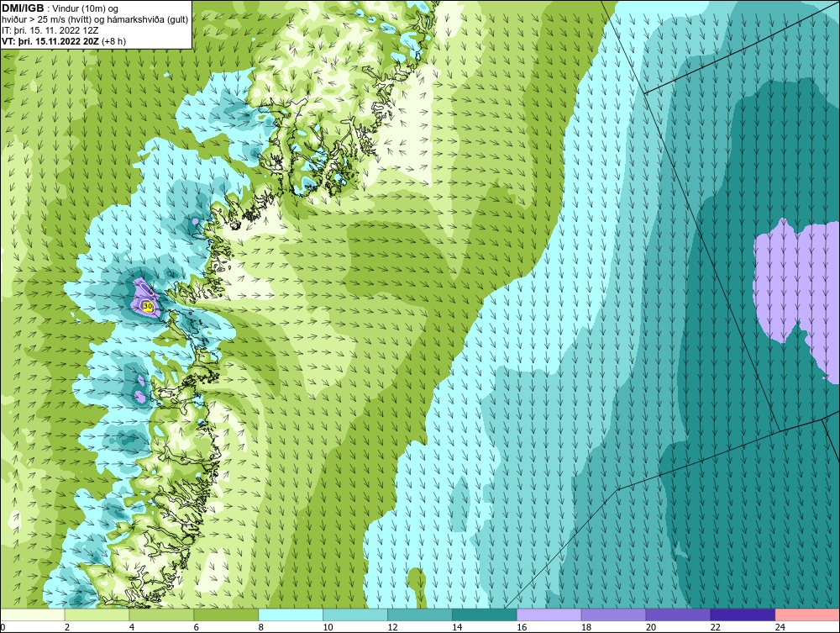Click the legend scale label '22'
The image size is (840, 633).
tap(715, 627)
